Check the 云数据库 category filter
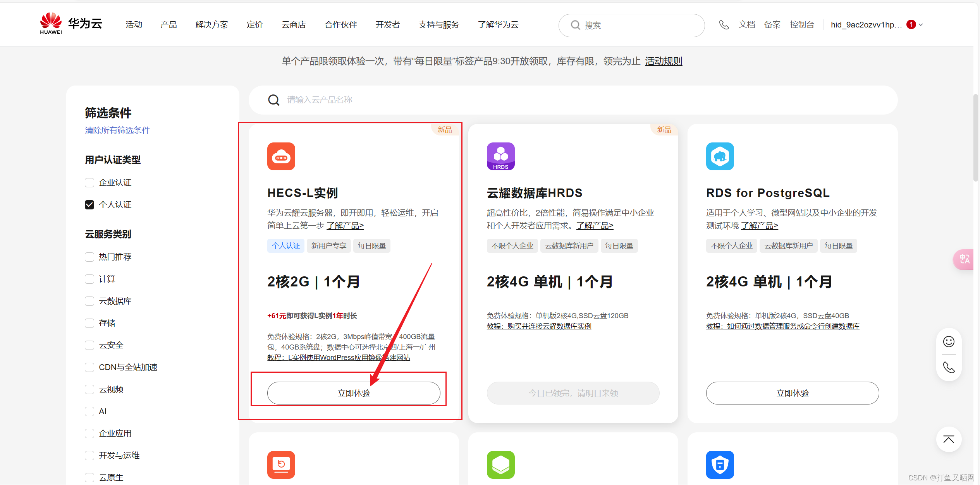The height and width of the screenshot is (485, 980). pos(89,301)
